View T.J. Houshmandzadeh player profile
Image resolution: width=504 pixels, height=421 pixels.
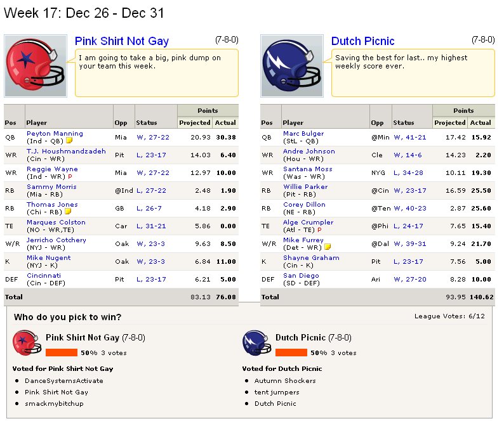66,152
